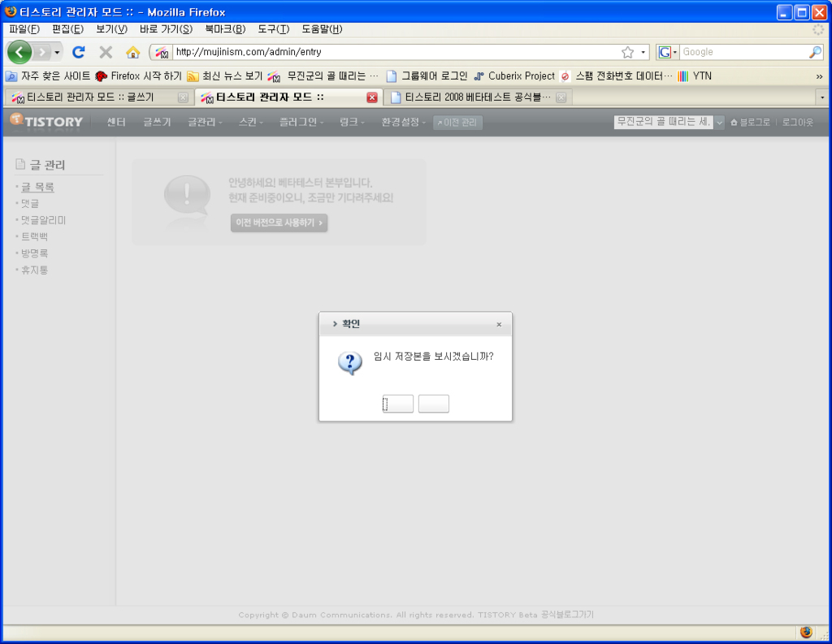This screenshot has height=644, width=832.
Task: Click the Stop loading X icon
Action: coord(106,52)
